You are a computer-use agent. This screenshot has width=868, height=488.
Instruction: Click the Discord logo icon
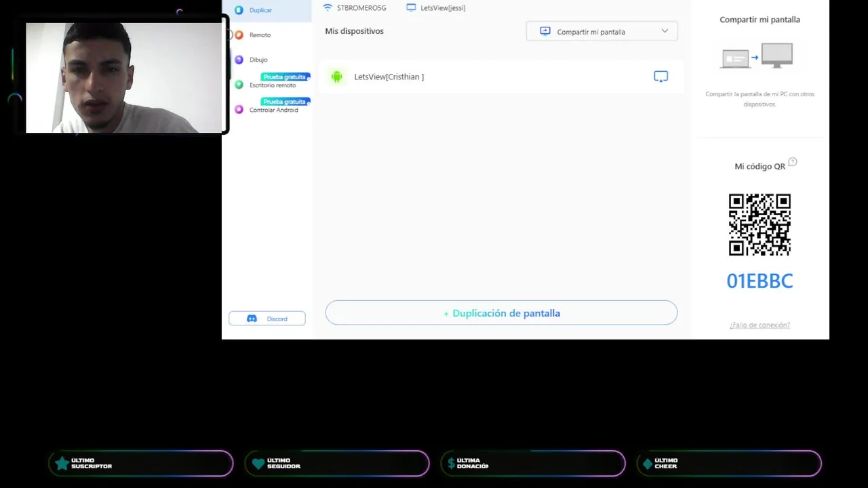[x=252, y=319]
